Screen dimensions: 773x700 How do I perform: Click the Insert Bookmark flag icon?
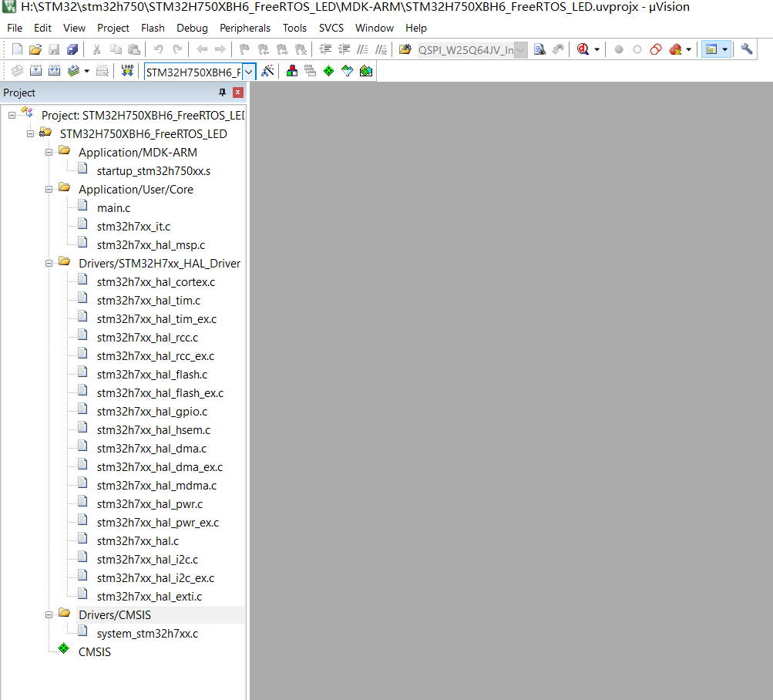[x=244, y=49]
